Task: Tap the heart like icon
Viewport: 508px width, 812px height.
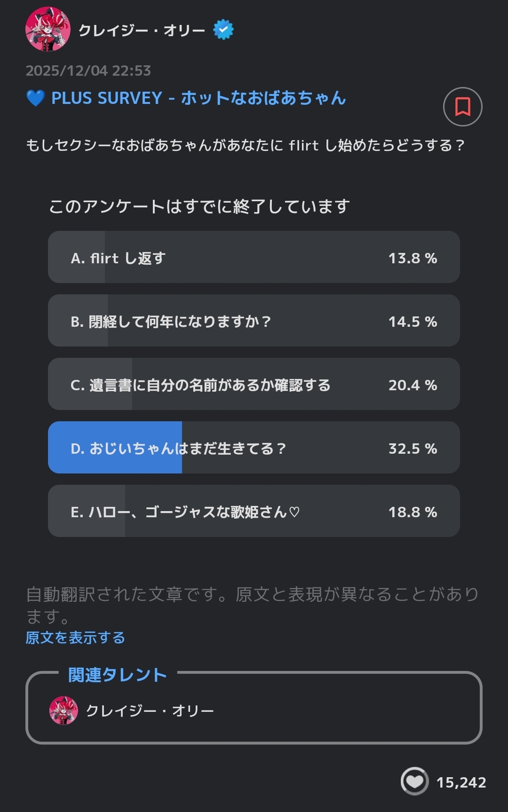Action: point(414,781)
